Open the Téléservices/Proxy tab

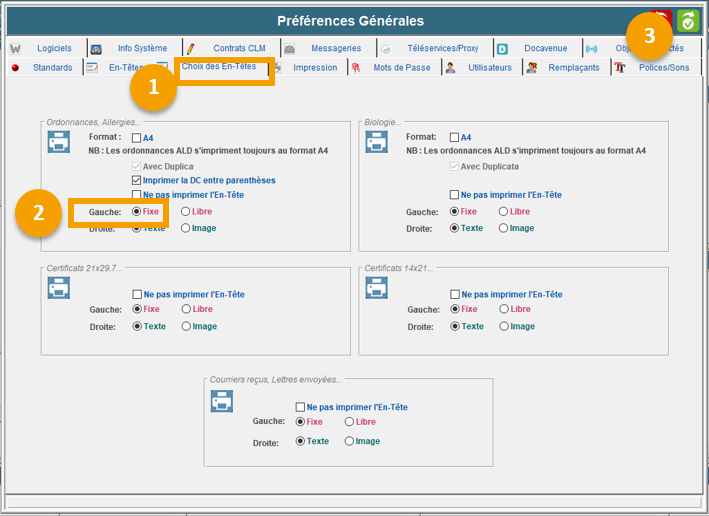click(443, 48)
